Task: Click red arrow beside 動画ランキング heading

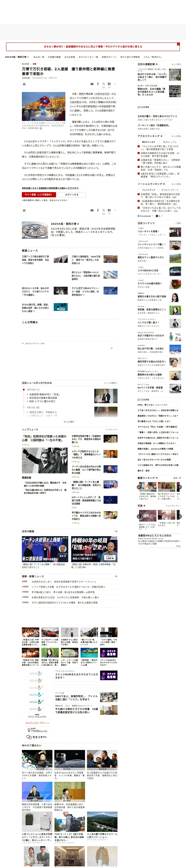Action: click(x=157, y=478)
